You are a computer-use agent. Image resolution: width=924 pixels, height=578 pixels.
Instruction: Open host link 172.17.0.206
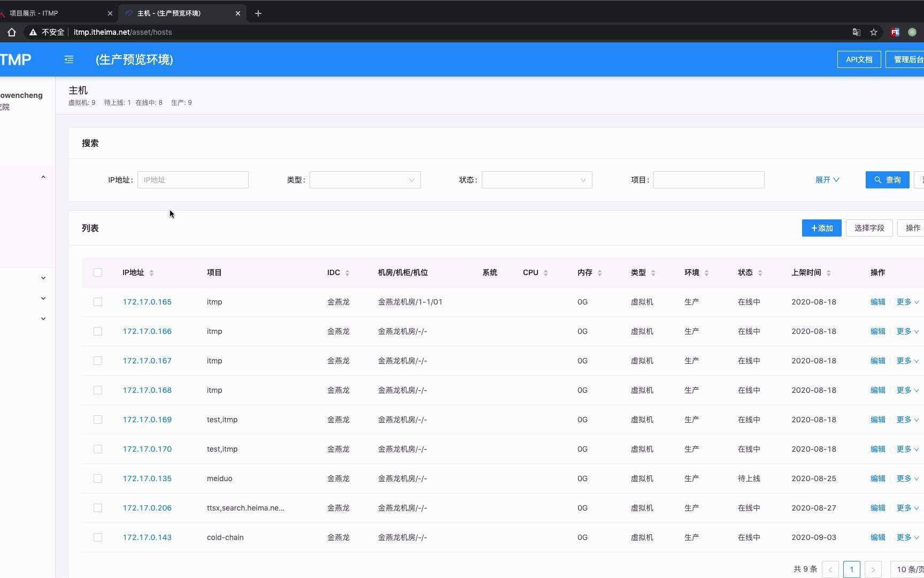point(147,508)
